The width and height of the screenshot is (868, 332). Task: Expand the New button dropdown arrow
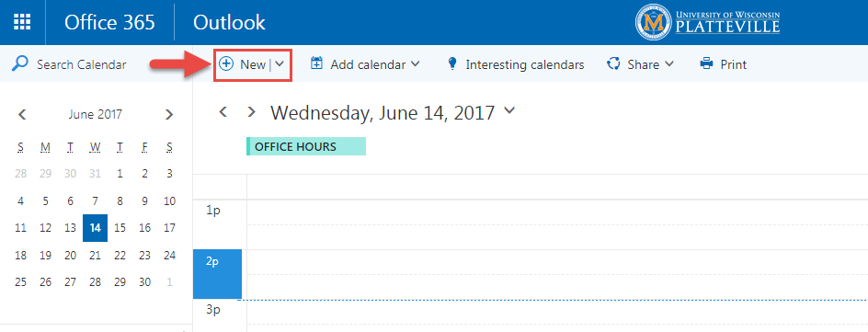[280, 64]
